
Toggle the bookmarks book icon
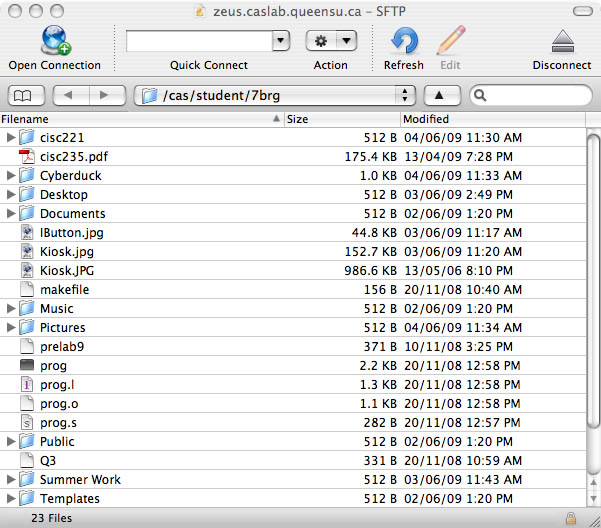coord(26,95)
